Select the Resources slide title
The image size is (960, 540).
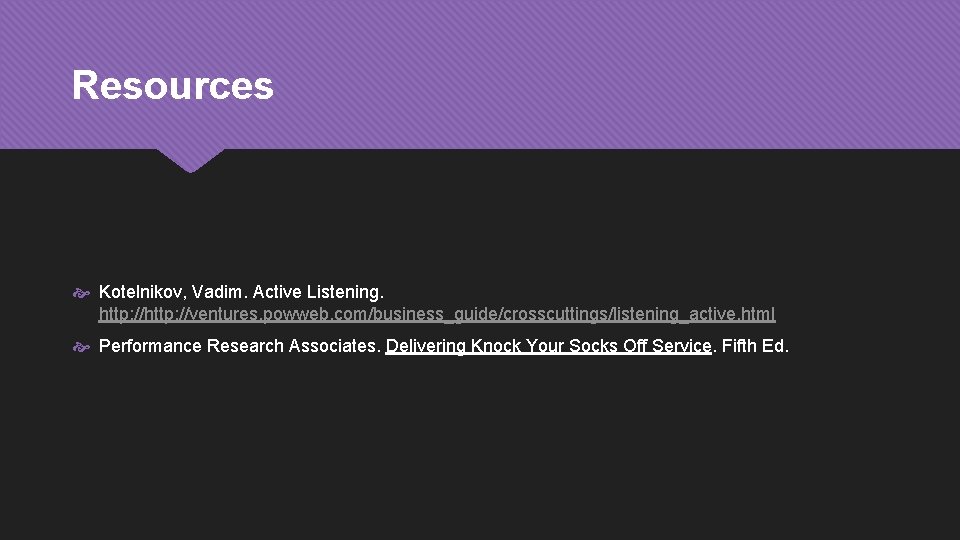tap(172, 86)
